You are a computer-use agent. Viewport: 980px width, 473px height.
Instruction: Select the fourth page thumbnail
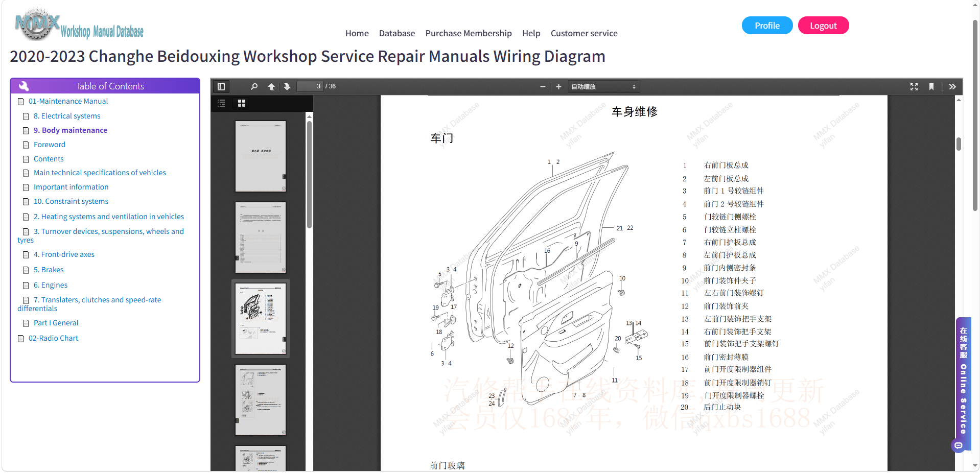(261, 400)
